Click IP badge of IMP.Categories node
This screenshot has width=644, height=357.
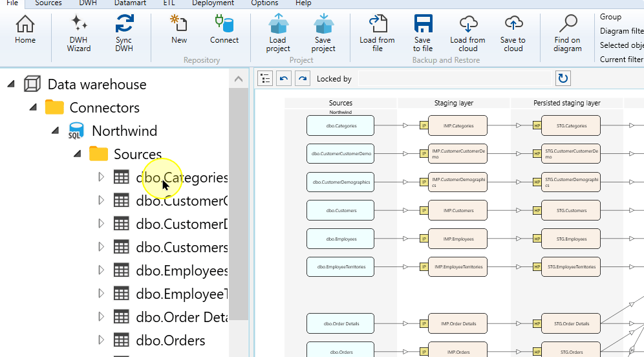(x=424, y=125)
